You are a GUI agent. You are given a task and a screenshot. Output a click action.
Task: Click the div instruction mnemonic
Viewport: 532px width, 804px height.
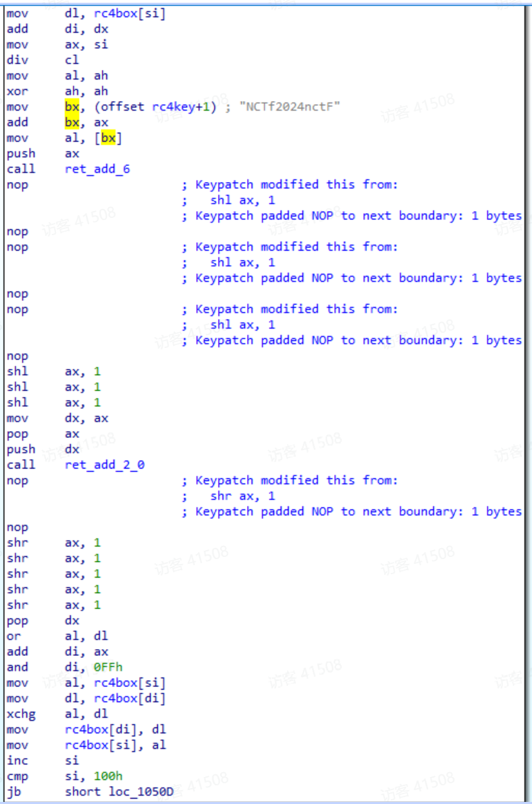pos(17,60)
